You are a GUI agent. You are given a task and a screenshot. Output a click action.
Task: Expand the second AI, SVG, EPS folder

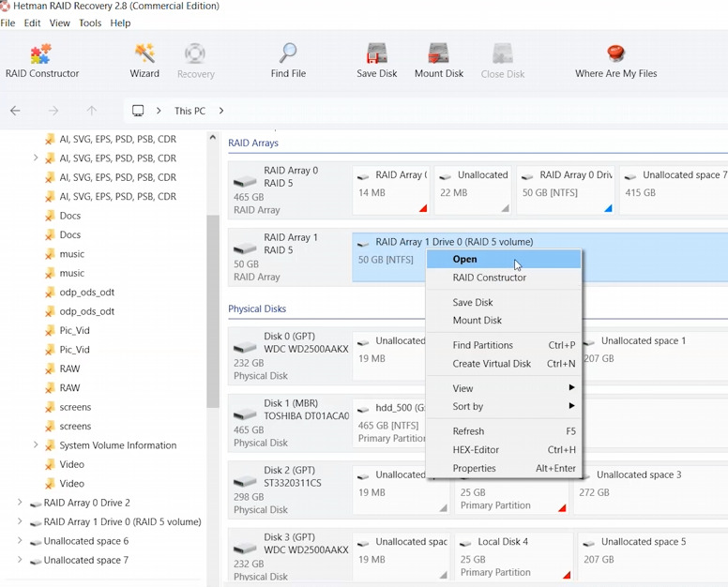pyautogui.click(x=36, y=158)
